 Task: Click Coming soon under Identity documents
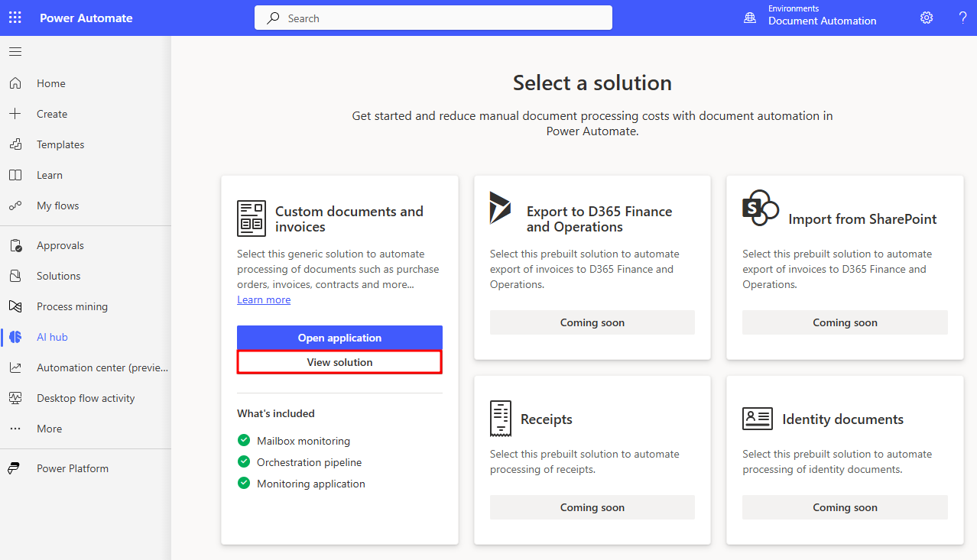click(x=845, y=507)
